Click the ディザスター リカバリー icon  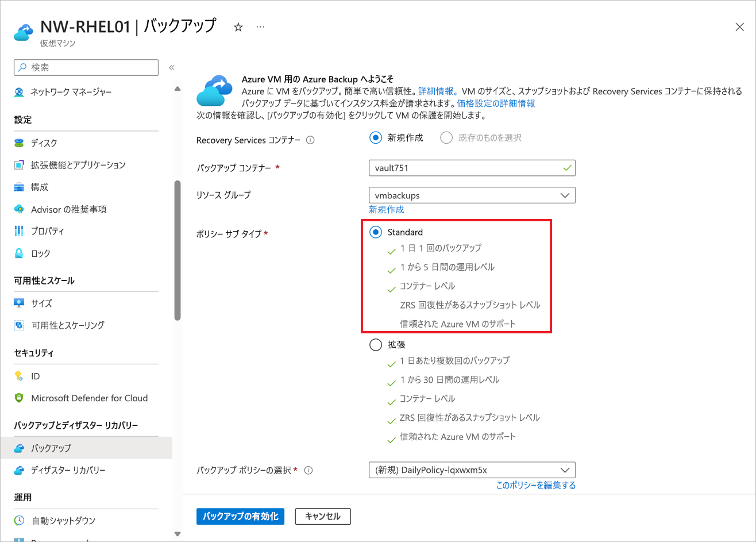pos(19,470)
